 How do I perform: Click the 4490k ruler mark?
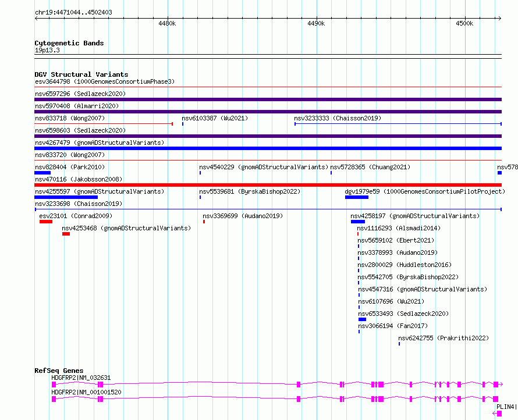(x=316, y=23)
